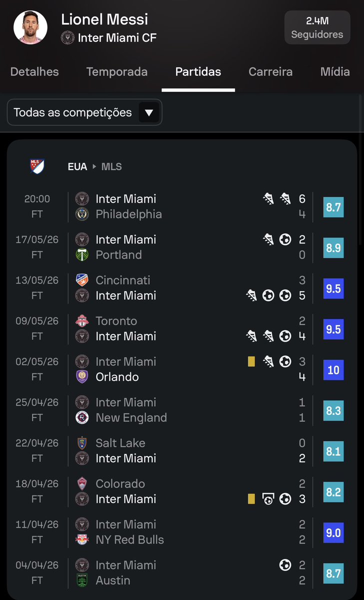Switch to the Detalhes tab

click(34, 71)
